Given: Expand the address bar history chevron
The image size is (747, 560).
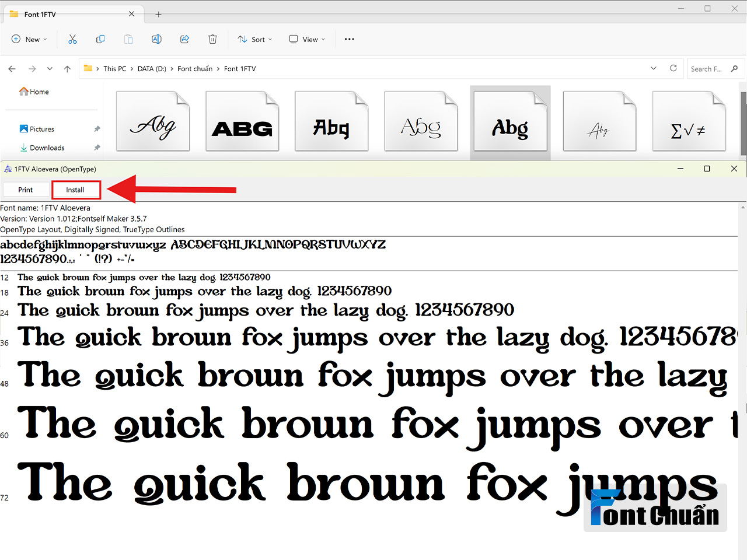Looking at the screenshot, I should tap(653, 68).
